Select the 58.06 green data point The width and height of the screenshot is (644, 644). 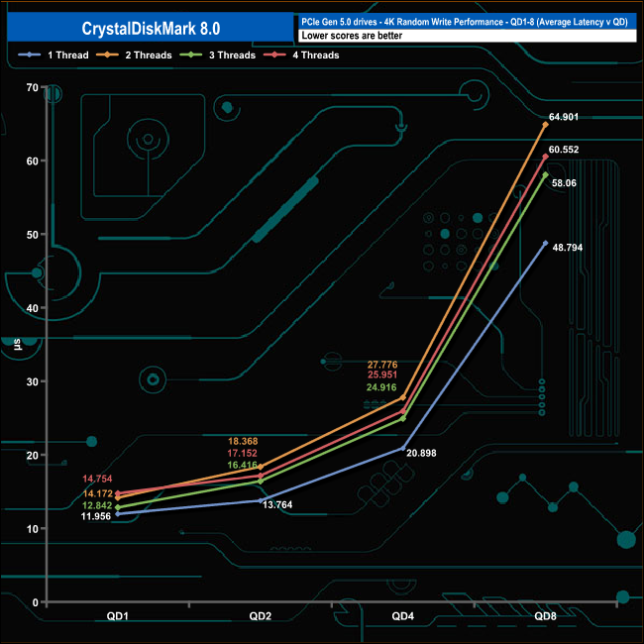546,175
